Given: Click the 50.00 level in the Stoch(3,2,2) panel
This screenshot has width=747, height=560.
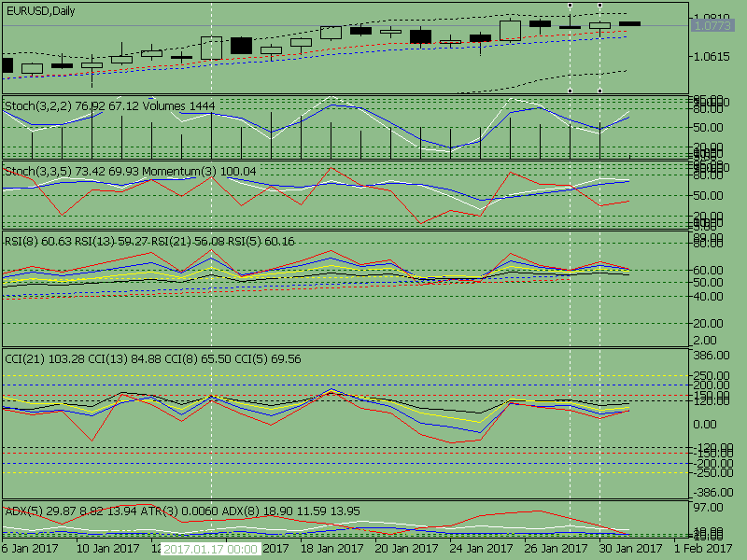Looking at the screenshot, I should click(708, 128).
